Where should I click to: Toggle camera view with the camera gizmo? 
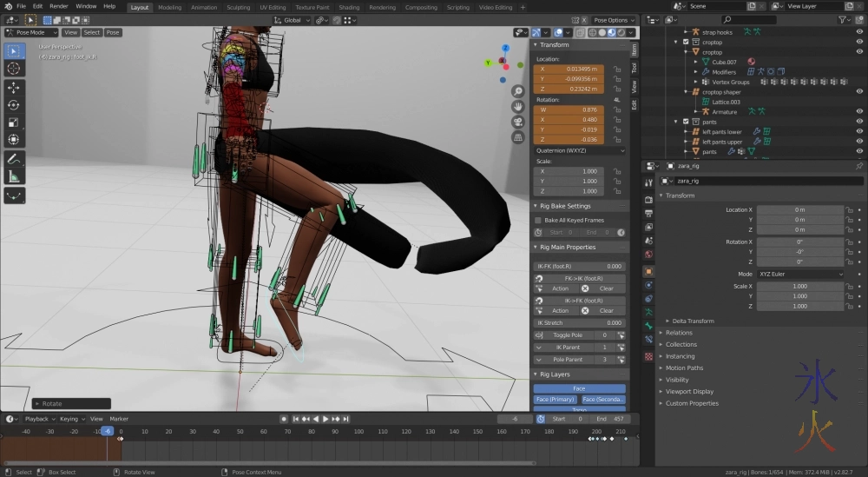click(x=518, y=122)
